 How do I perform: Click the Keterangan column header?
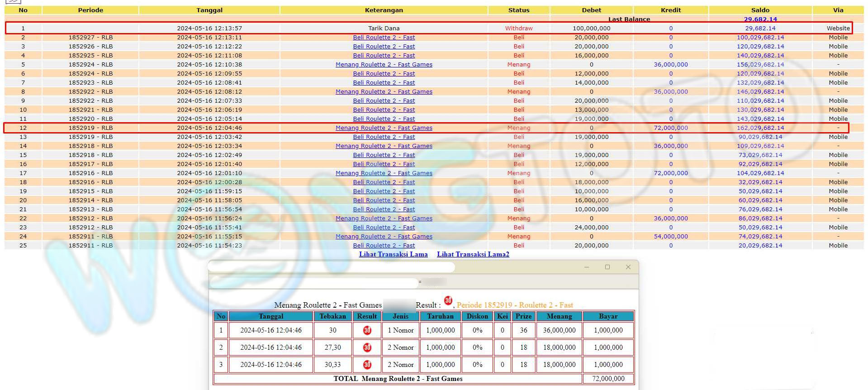[x=384, y=10]
